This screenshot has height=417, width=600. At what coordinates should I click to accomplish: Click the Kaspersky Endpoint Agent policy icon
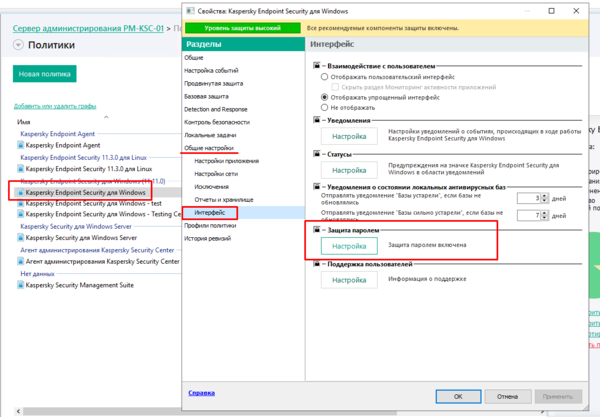pos(21,145)
